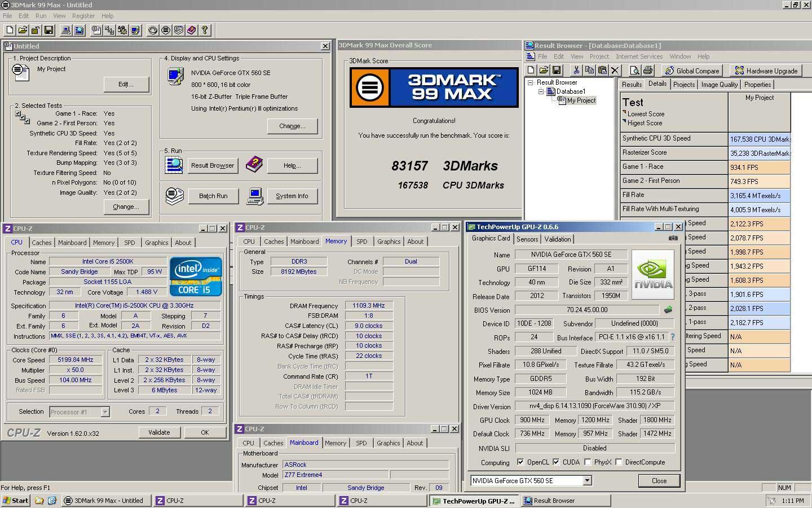Open the Processor #1 selection dropdown in CPU-Z
The width and height of the screenshot is (812, 508).
pyautogui.click(x=105, y=412)
